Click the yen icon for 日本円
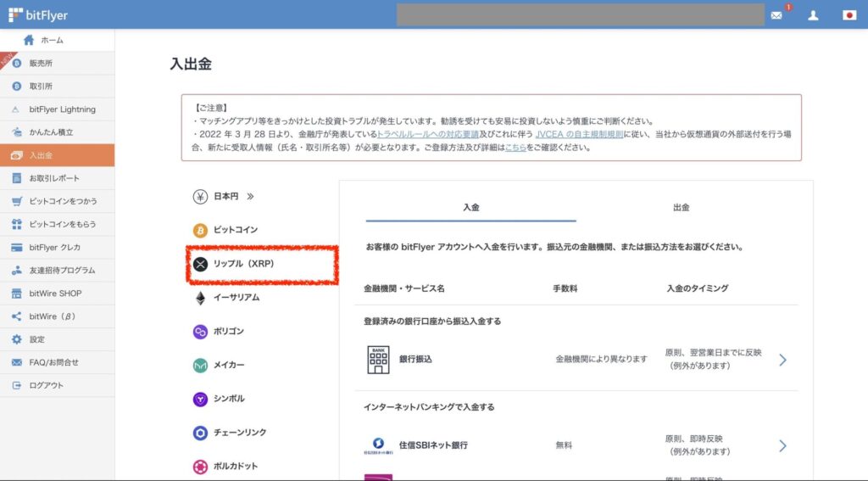 (200, 196)
